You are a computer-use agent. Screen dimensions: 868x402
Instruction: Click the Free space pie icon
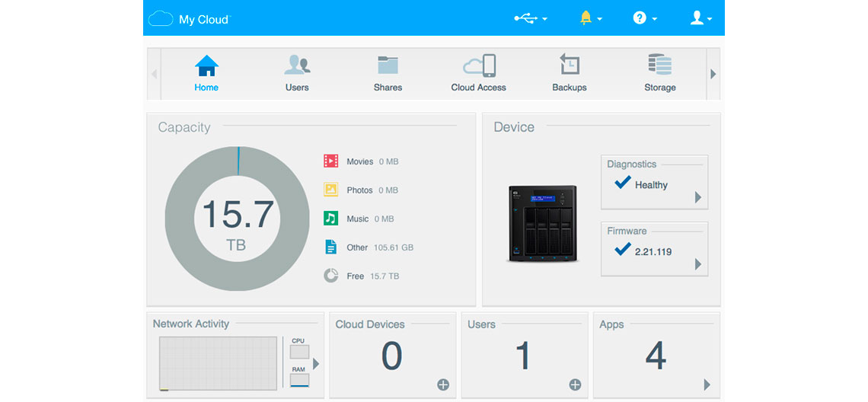[x=331, y=276]
